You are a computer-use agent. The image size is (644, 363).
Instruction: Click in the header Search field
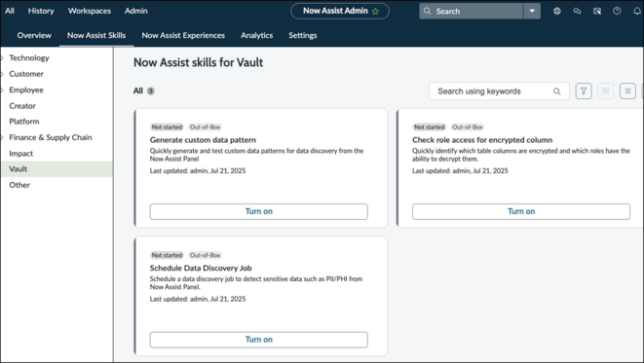pos(472,11)
